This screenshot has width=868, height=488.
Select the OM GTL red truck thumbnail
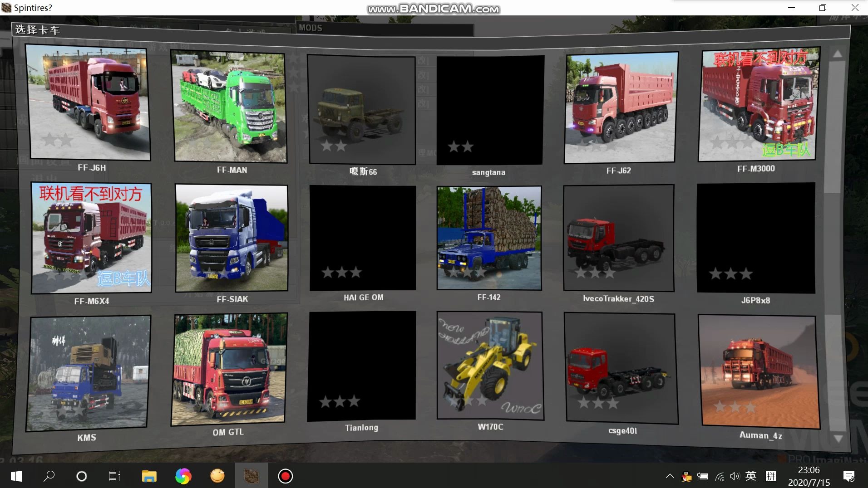point(228,369)
